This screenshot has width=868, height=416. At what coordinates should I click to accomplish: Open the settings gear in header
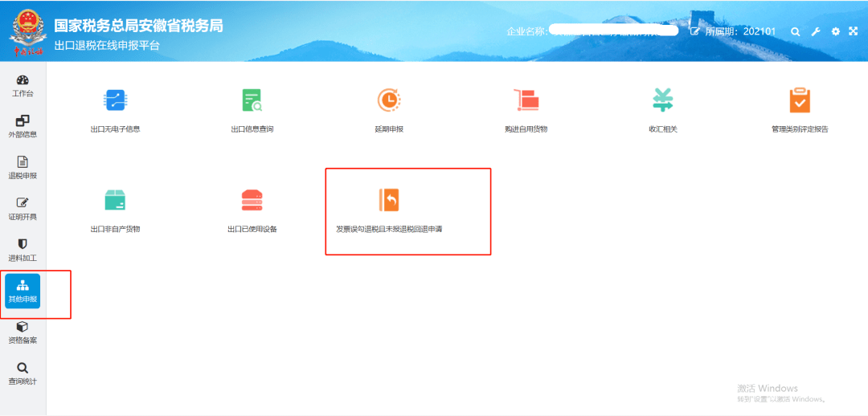(x=835, y=31)
